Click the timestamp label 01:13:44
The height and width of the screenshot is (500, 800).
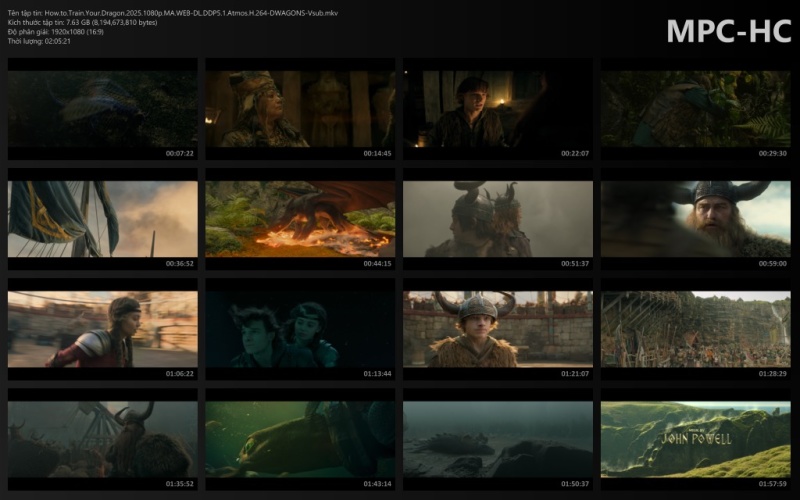click(x=377, y=374)
